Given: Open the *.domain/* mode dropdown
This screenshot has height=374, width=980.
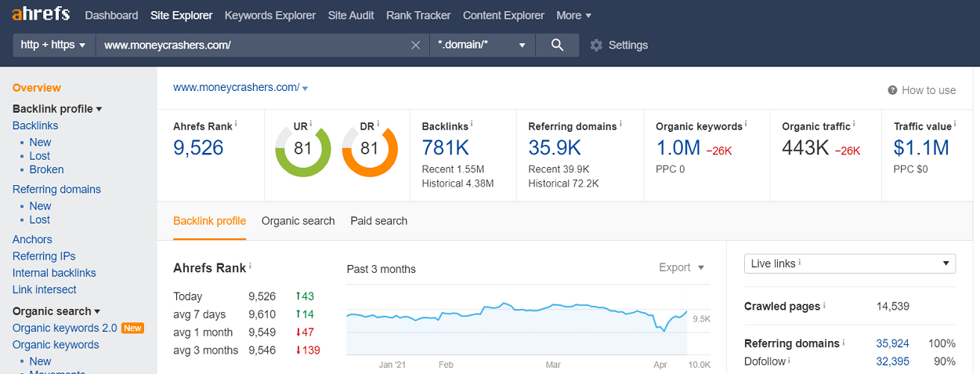Looking at the screenshot, I should pos(483,45).
